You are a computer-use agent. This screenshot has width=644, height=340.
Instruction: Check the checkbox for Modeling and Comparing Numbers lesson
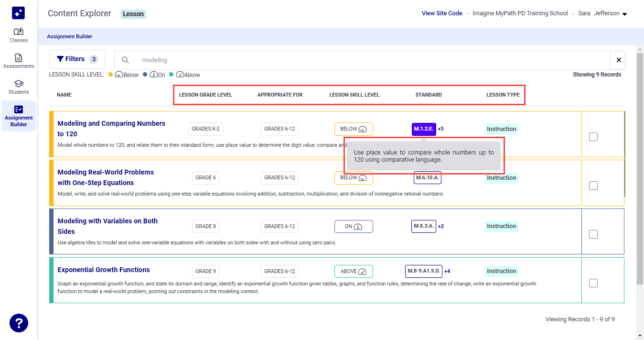coord(593,136)
